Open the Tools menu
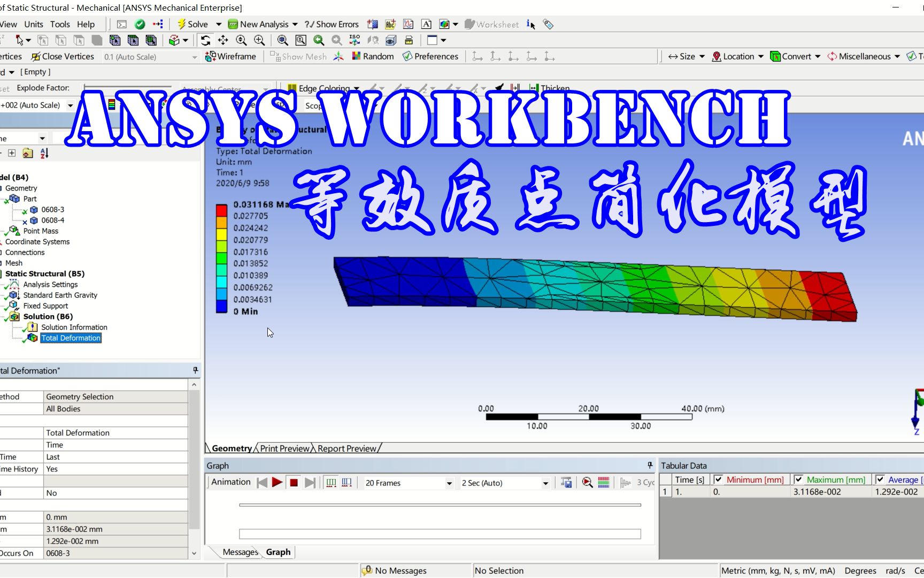Image resolution: width=924 pixels, height=578 pixels. coord(60,24)
